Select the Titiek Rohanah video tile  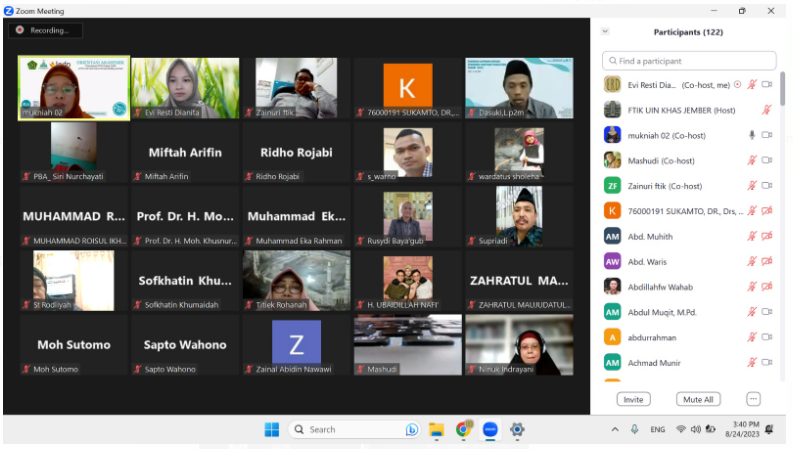point(296,281)
